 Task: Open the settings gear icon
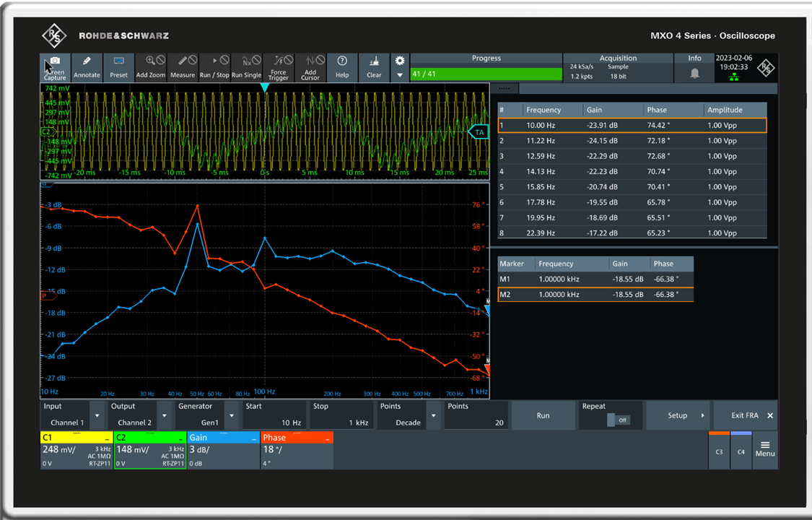400,61
